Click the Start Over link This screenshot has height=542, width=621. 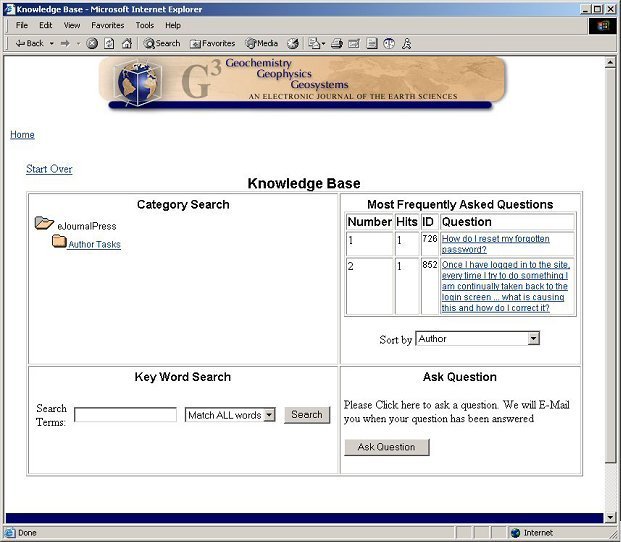click(49, 169)
